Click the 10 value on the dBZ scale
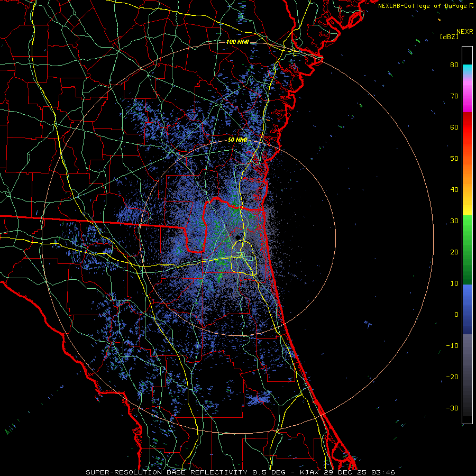Viewport: 476px width, 476px height. pyautogui.click(x=454, y=283)
